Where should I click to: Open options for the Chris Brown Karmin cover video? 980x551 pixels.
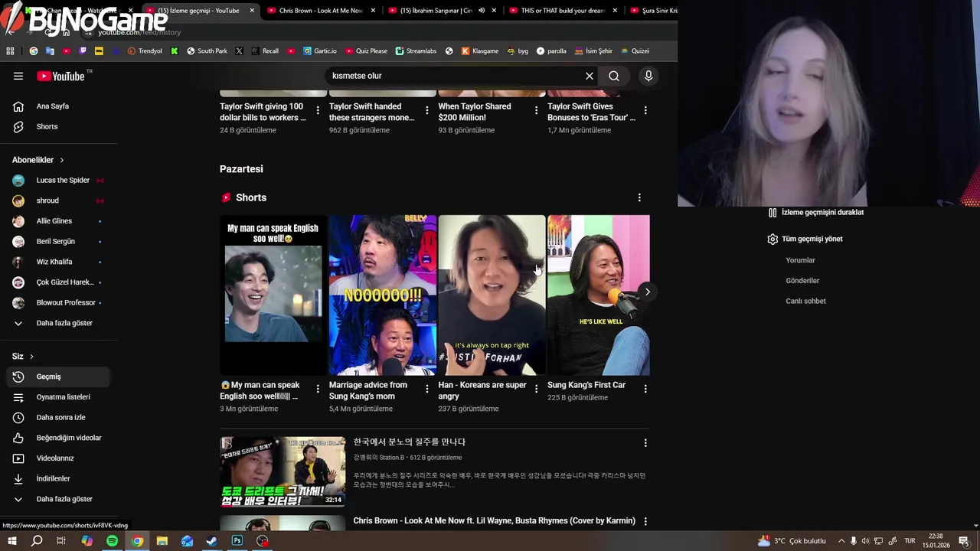pyautogui.click(x=645, y=521)
